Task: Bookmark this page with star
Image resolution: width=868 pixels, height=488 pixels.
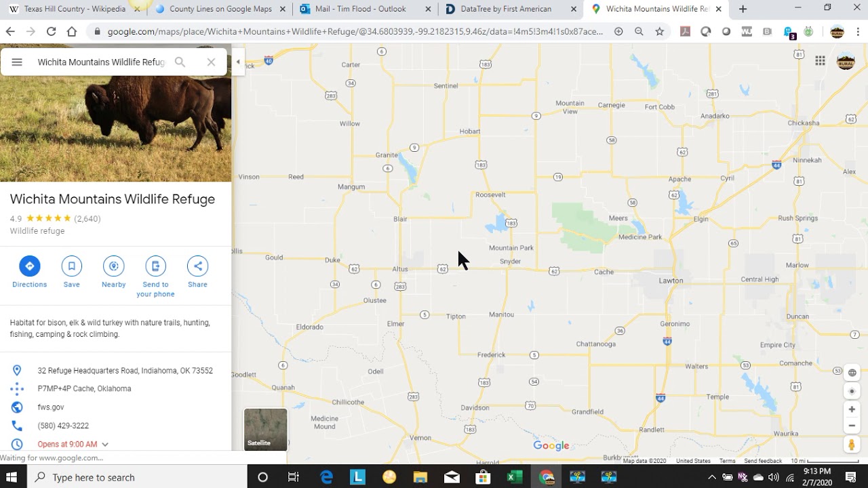Action: point(660,31)
